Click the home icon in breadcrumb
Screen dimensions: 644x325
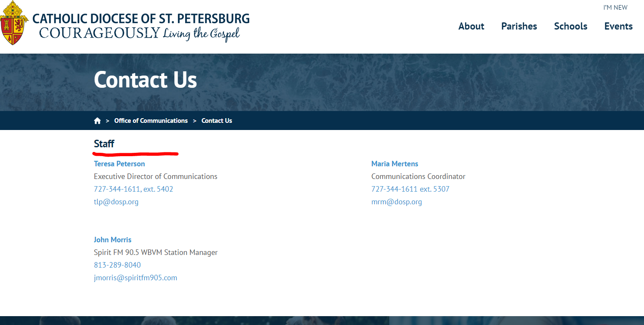[x=97, y=121]
